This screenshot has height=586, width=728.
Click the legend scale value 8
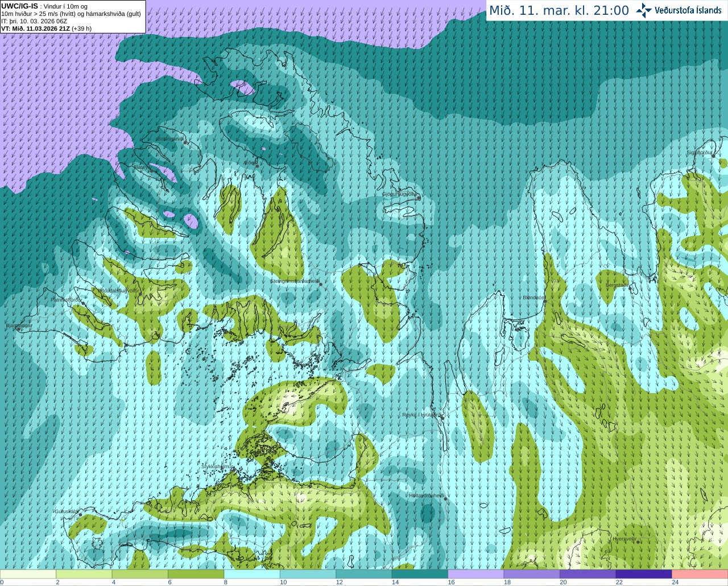(x=226, y=582)
